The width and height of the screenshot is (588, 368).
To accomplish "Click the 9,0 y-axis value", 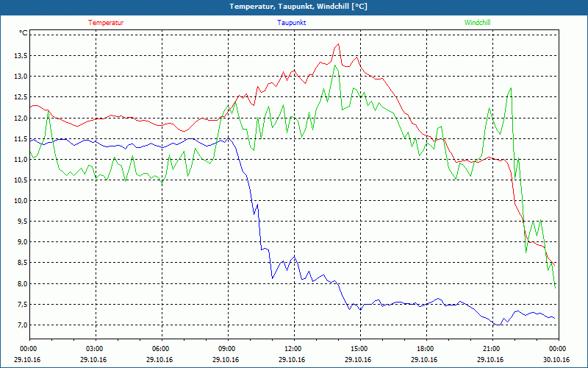I will click(21, 242).
